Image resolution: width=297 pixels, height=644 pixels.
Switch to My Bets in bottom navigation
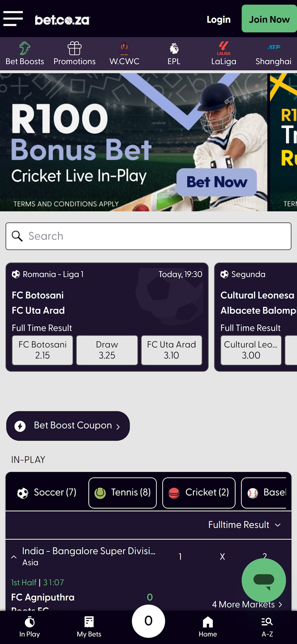[x=89, y=628]
